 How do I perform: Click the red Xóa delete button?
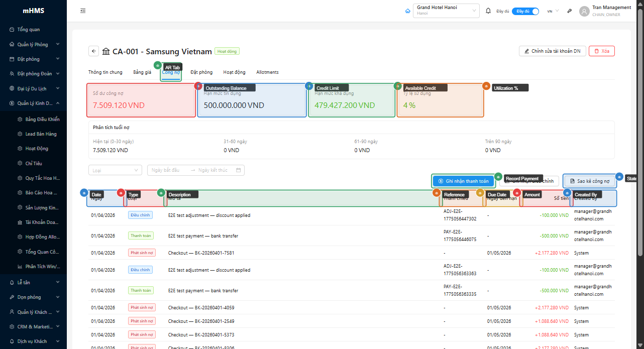tap(601, 51)
